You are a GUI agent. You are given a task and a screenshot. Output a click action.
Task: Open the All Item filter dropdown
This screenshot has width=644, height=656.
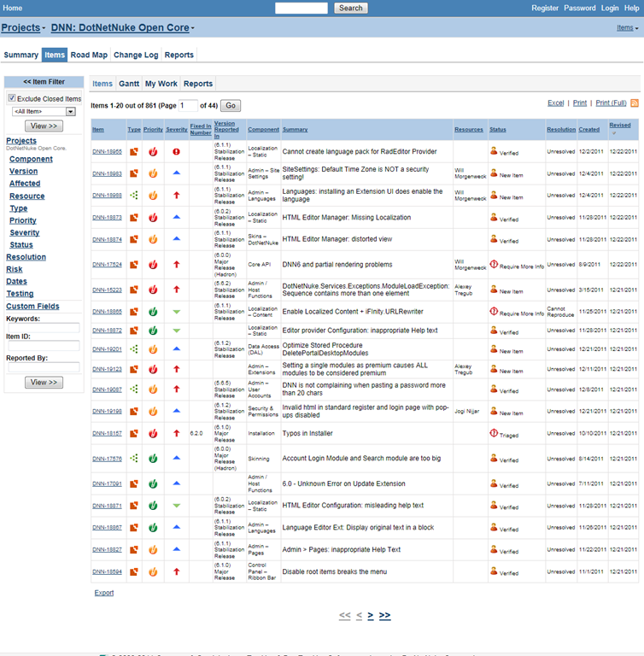tap(44, 111)
